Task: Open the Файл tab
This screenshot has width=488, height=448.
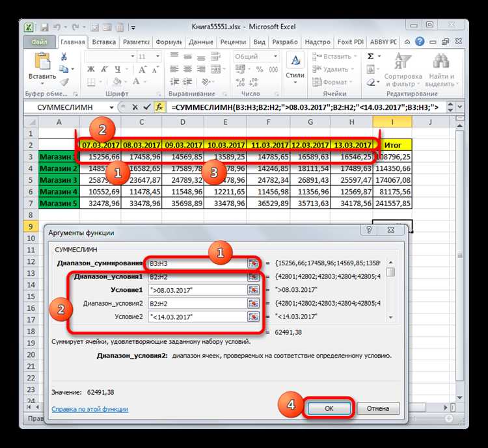Action: coord(40,42)
